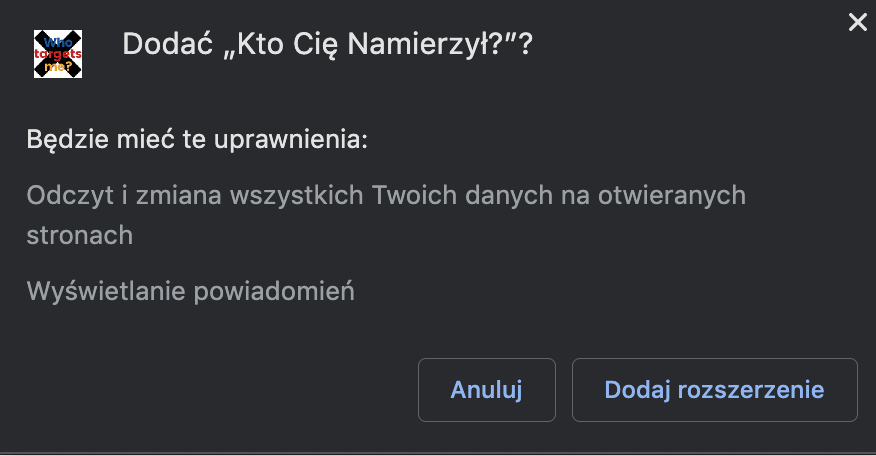Cancel adding the extension via Anuluj
This screenshot has width=876, height=456.
[x=487, y=390]
